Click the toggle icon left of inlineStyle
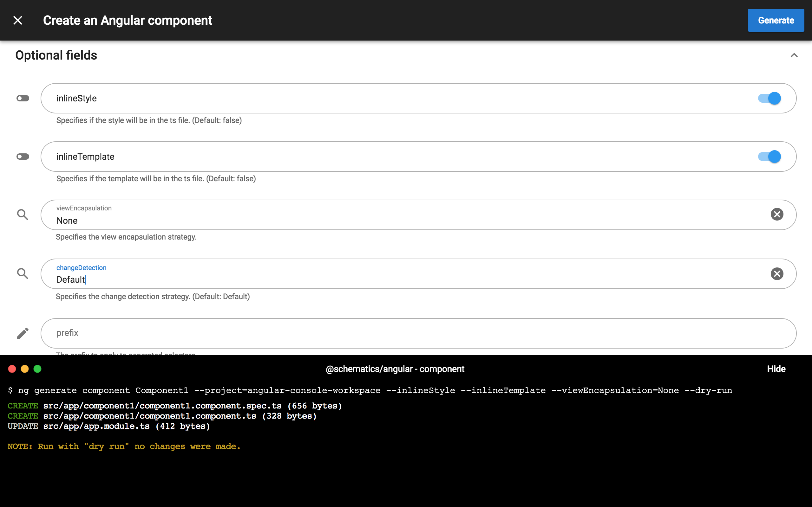 coord(23,98)
